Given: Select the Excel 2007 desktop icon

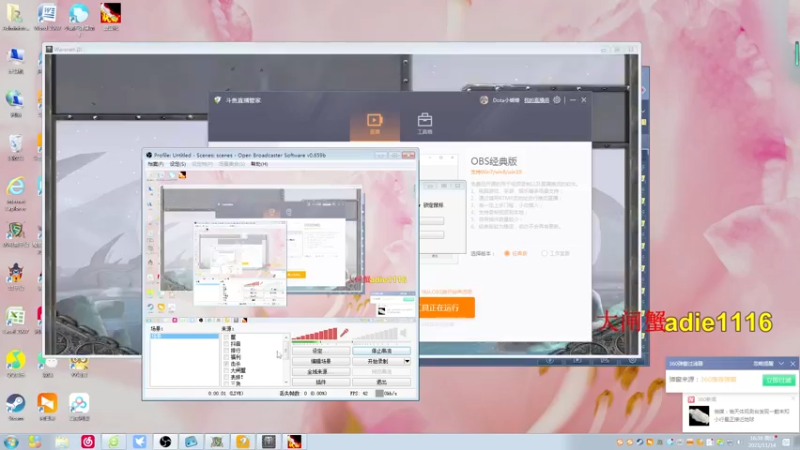Looking at the screenshot, I should pos(15,321).
